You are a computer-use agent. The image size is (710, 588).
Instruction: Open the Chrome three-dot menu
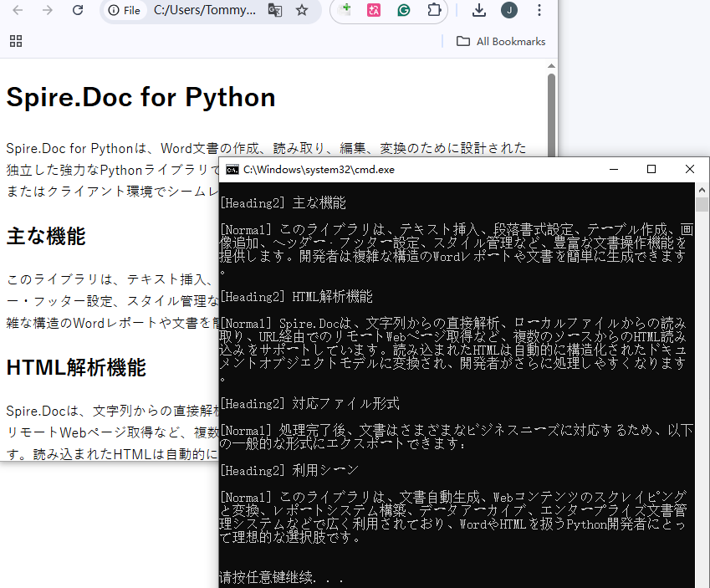tap(539, 10)
